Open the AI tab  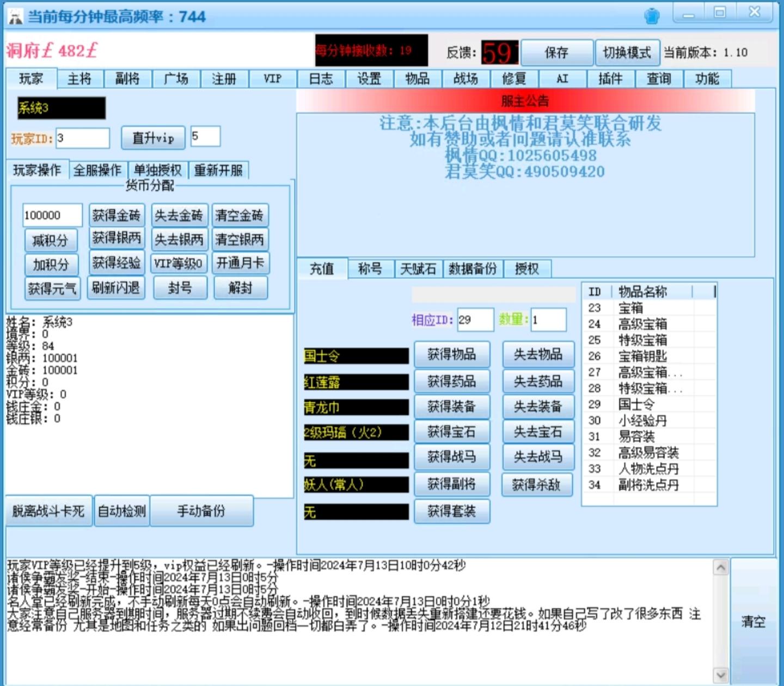[562, 79]
